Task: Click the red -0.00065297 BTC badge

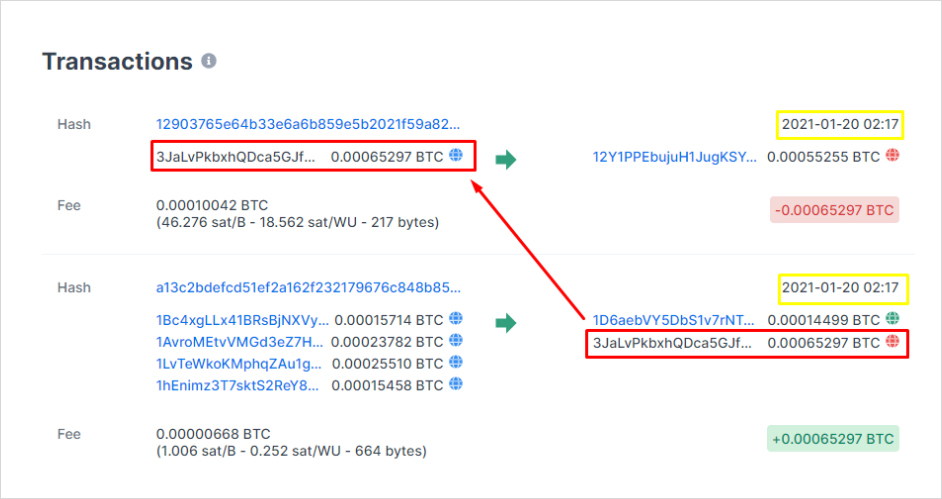Action: click(x=834, y=210)
